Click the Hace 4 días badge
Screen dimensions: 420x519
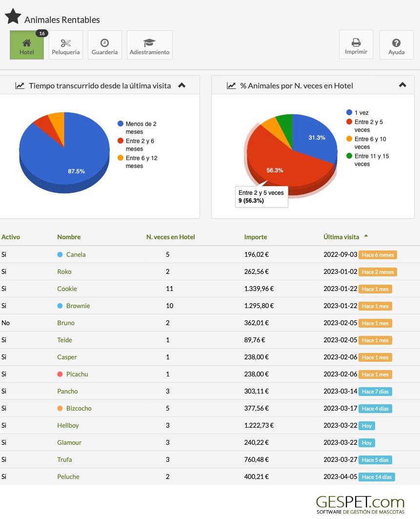click(x=375, y=409)
